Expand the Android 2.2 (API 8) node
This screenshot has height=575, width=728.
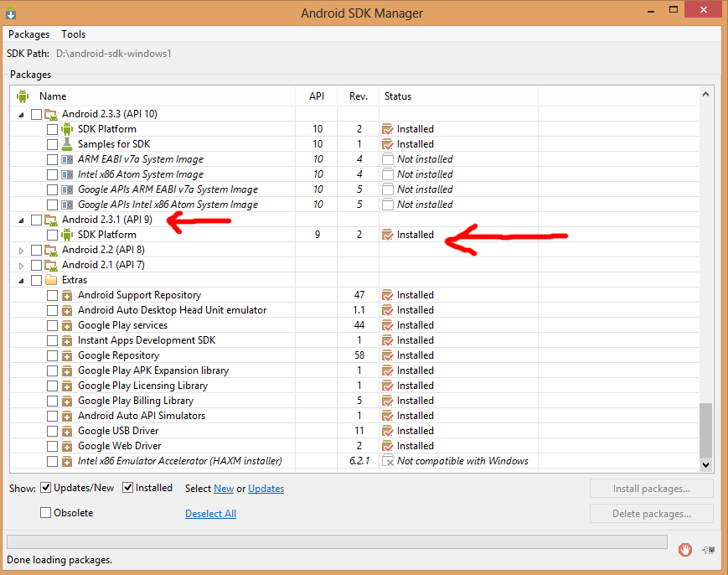click(22, 250)
